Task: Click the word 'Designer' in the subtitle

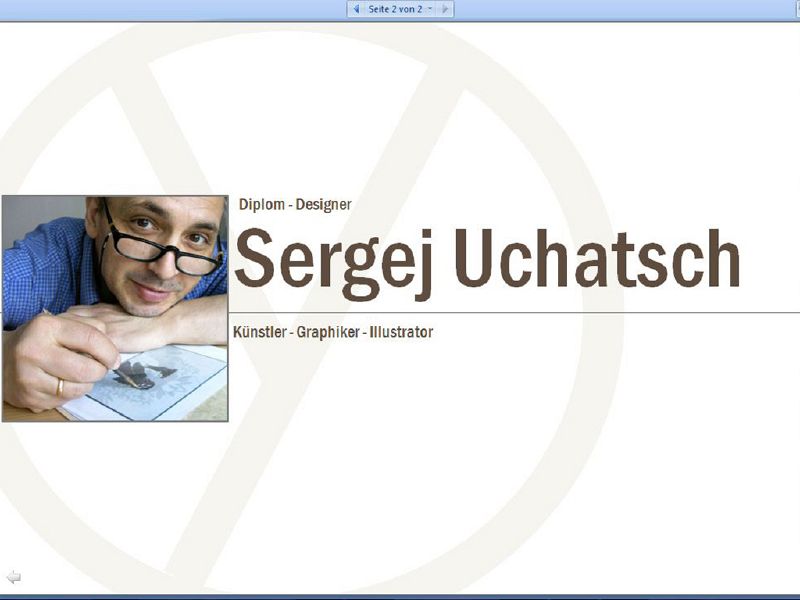Action: 323,204
